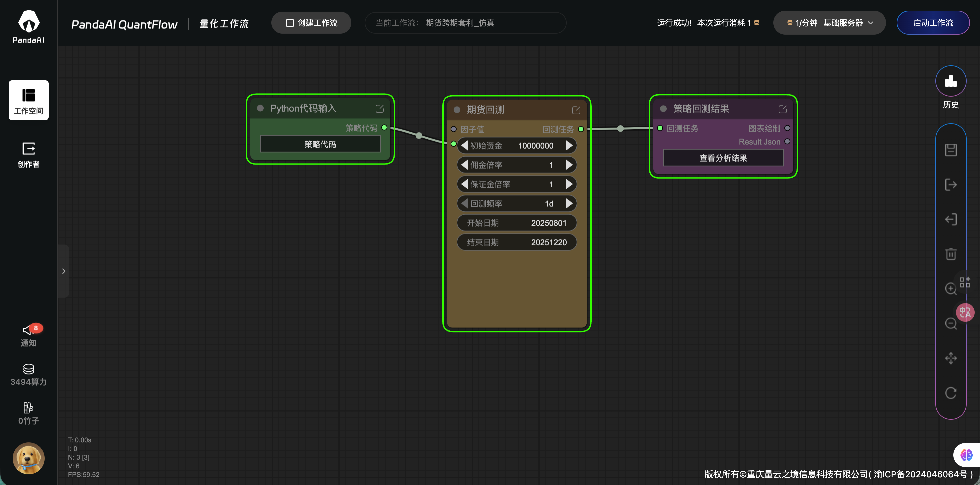The height and width of the screenshot is (485, 980).
Task: Click the save workflow icon in right toolbar
Action: click(951, 150)
